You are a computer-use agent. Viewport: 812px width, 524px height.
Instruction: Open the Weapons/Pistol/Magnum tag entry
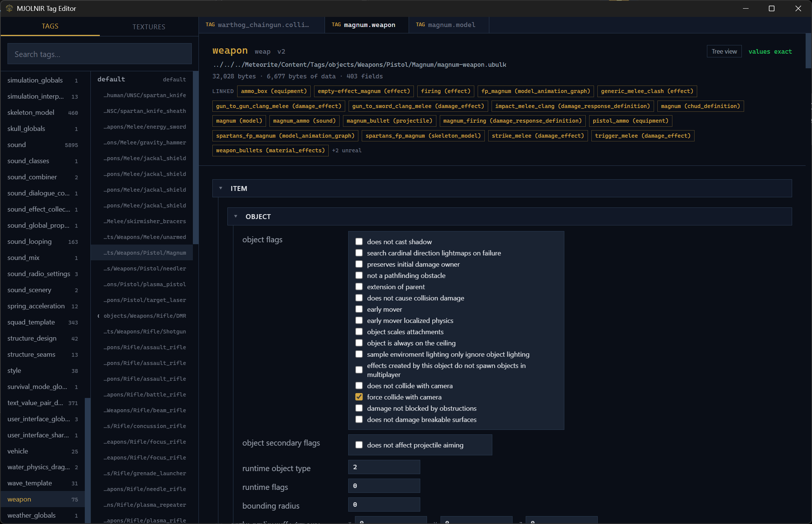tap(142, 253)
